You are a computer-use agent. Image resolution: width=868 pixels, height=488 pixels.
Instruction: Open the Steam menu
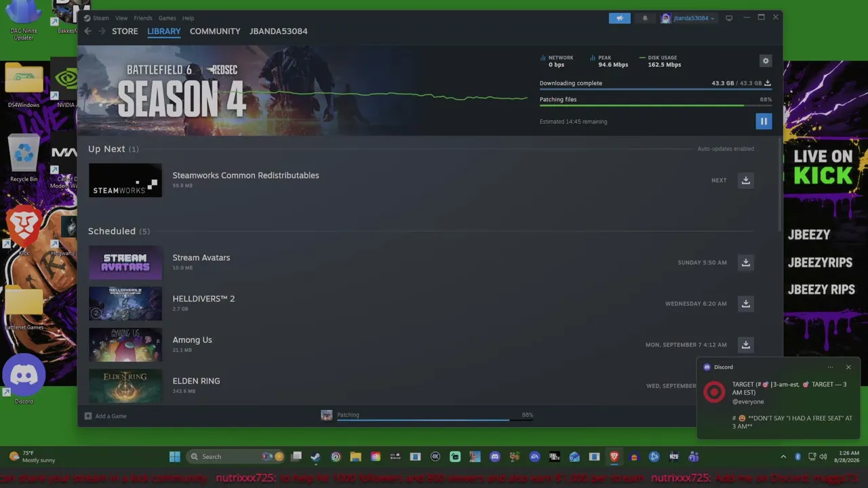coord(101,18)
